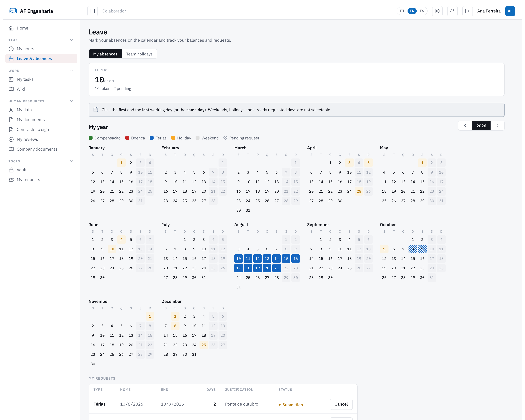This screenshot has height=420, width=525.
Task: Select August 10 vacation day
Action: click(x=238, y=259)
